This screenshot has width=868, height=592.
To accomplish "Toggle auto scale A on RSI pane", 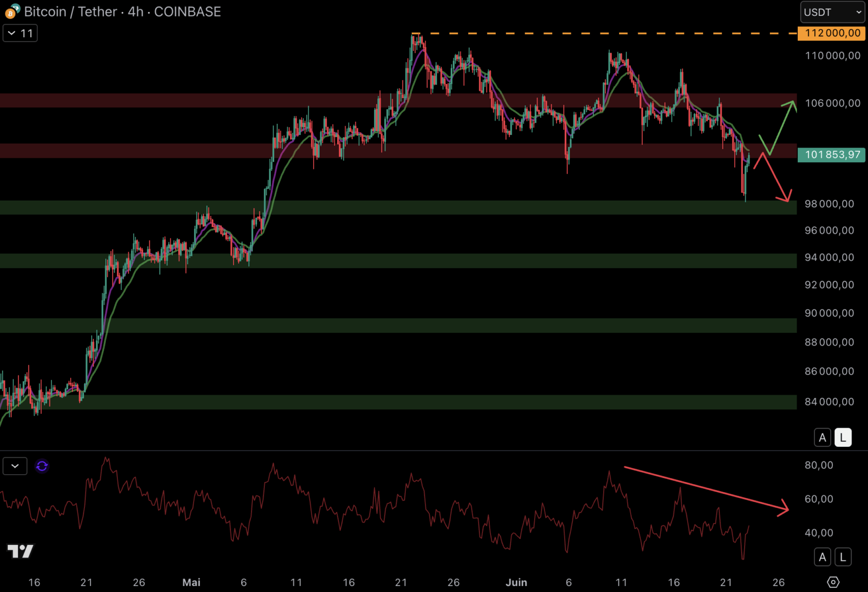I will point(822,557).
